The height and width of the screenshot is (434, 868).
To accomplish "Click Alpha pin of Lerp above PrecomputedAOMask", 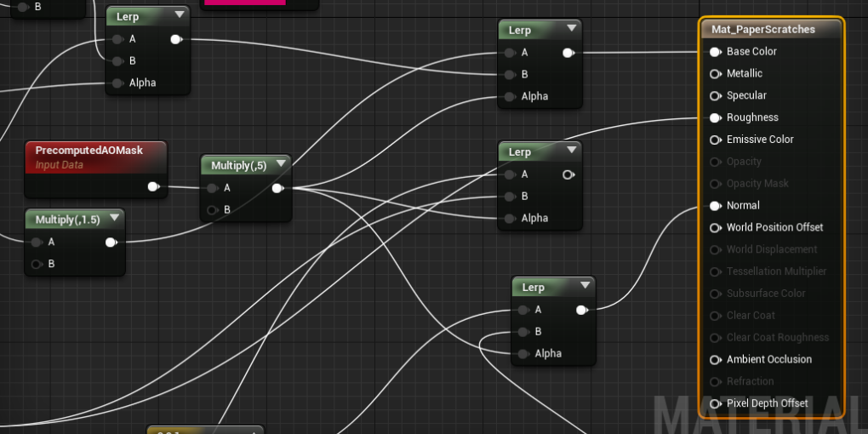I will (117, 83).
